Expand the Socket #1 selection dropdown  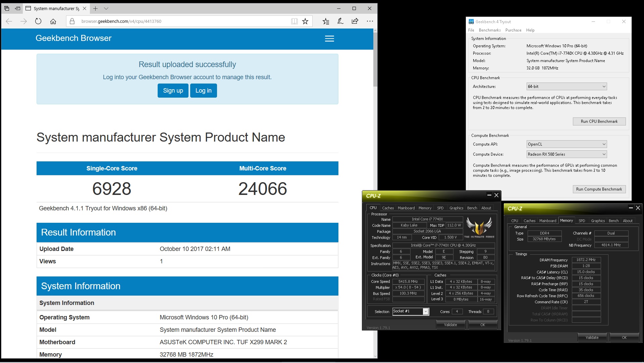click(x=426, y=312)
